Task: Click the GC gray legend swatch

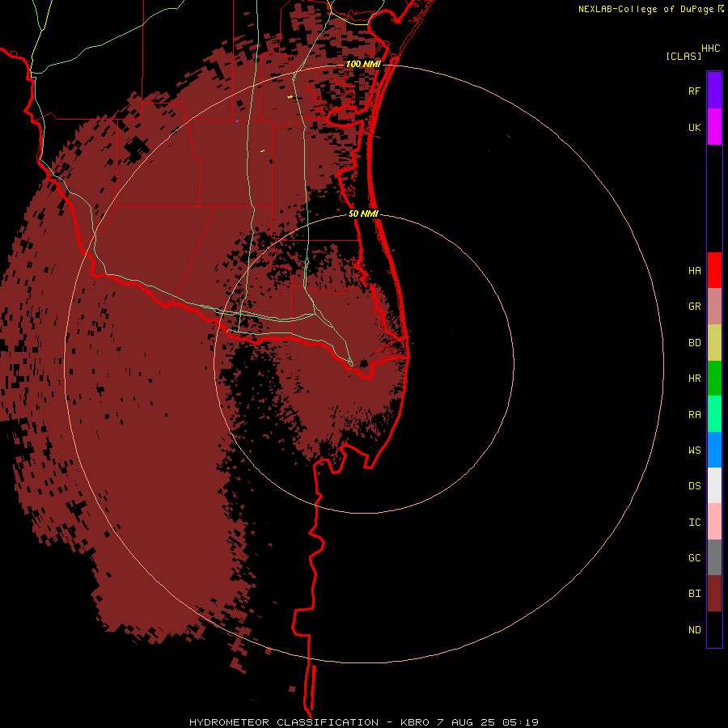Action: [x=714, y=557]
